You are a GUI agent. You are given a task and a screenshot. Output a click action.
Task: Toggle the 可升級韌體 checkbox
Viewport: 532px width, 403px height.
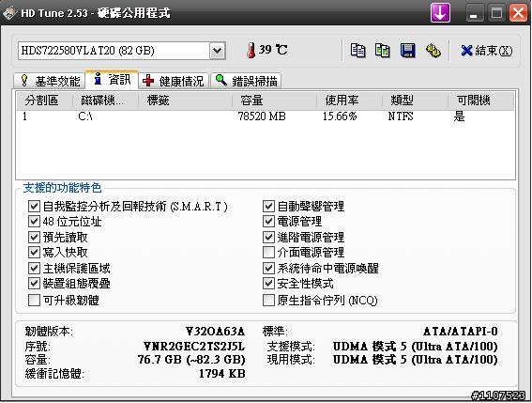click(34, 300)
